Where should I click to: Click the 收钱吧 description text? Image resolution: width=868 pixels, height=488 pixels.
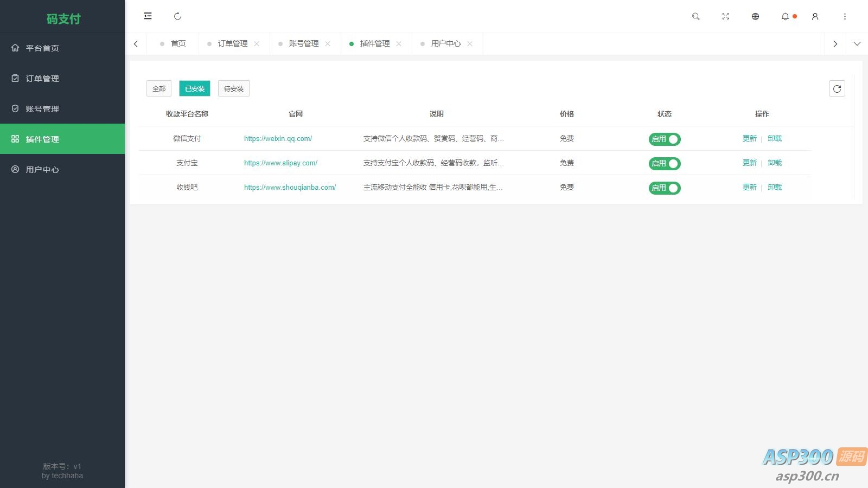coord(433,187)
